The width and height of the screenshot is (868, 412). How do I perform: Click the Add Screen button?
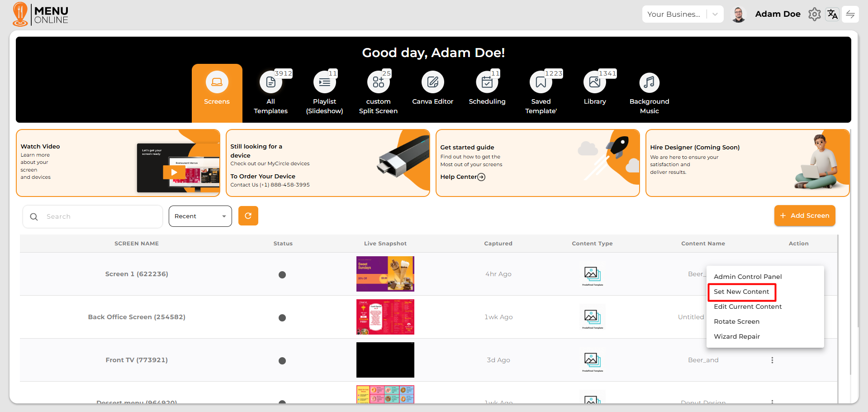[804, 216]
